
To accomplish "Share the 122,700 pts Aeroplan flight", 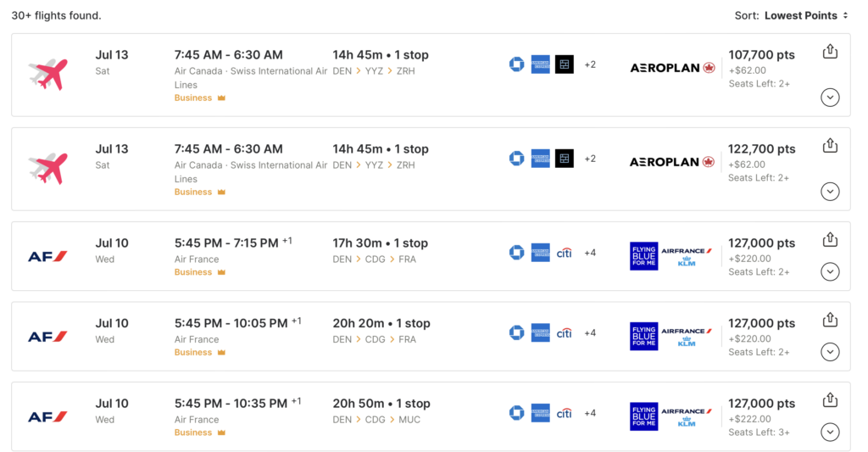I will coord(830,146).
